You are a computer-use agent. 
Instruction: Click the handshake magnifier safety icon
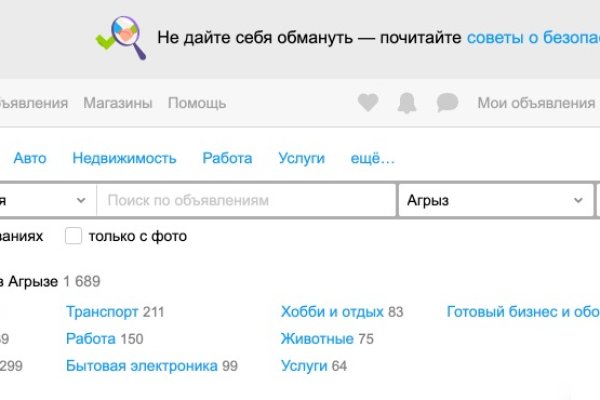tap(121, 36)
